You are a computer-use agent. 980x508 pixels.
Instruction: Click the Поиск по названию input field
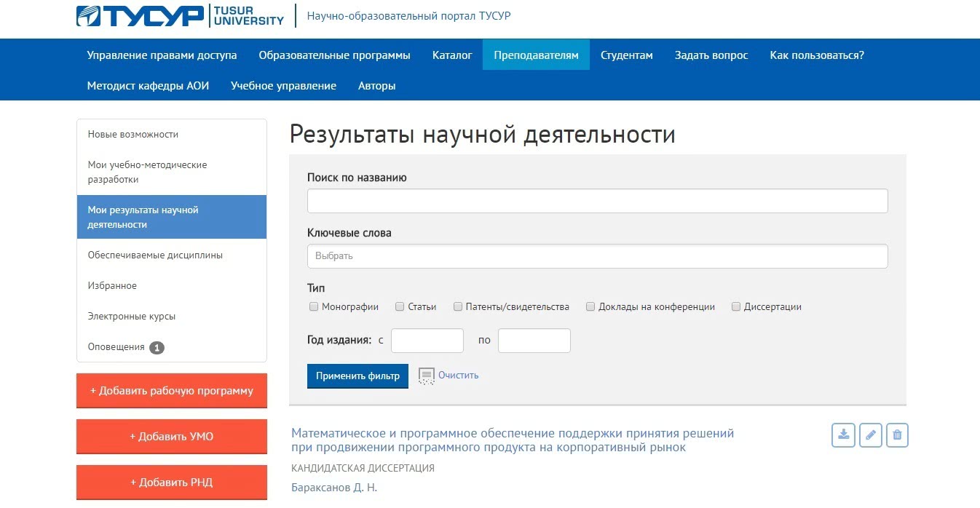(x=597, y=201)
